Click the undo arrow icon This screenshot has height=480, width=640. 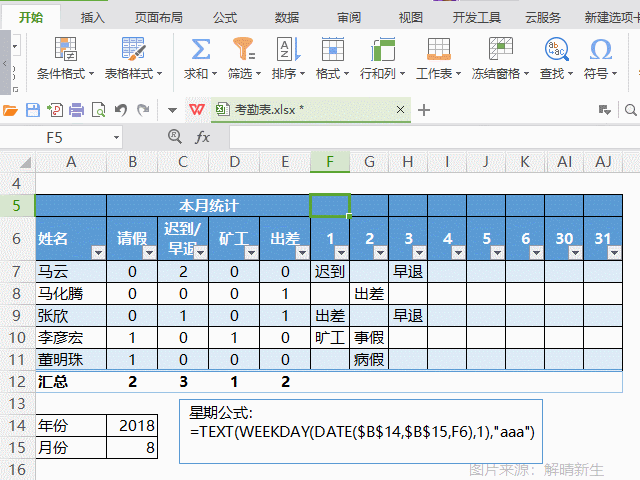121,110
